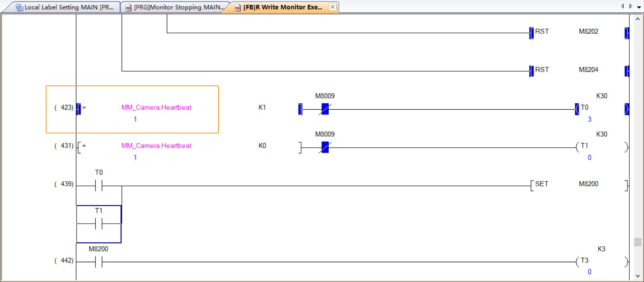Click K30 setting above T0 coil
This screenshot has height=282, width=644.
(x=601, y=96)
